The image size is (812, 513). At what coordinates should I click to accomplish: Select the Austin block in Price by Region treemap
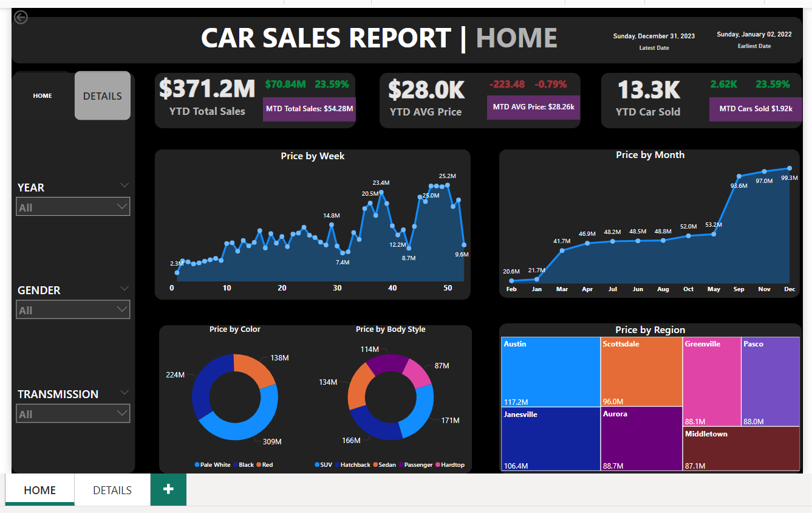550,371
